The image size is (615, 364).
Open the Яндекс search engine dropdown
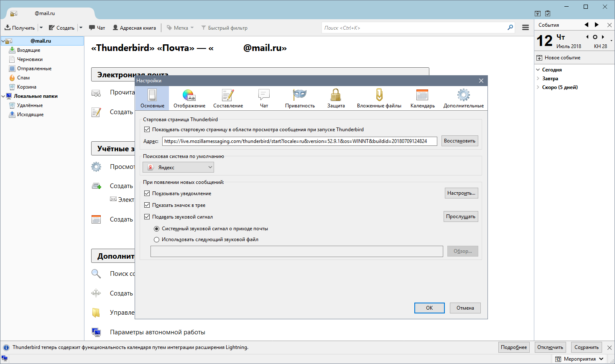tap(179, 168)
